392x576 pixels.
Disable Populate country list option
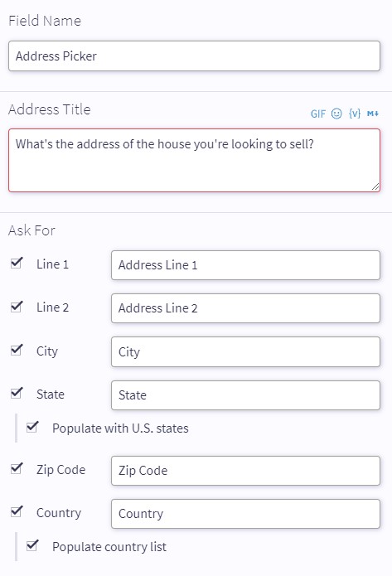click(32, 545)
